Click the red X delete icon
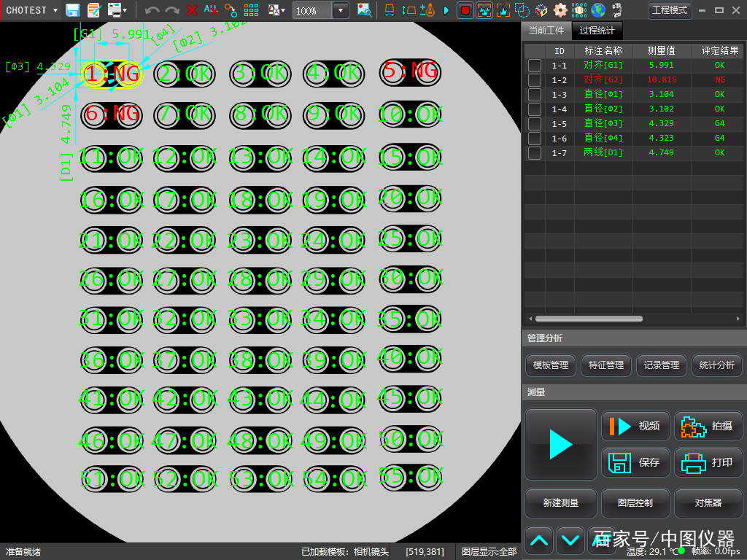 tap(192, 10)
